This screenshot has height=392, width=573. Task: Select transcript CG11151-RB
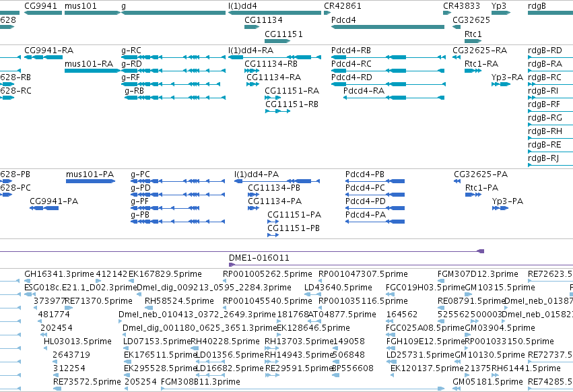point(277,111)
